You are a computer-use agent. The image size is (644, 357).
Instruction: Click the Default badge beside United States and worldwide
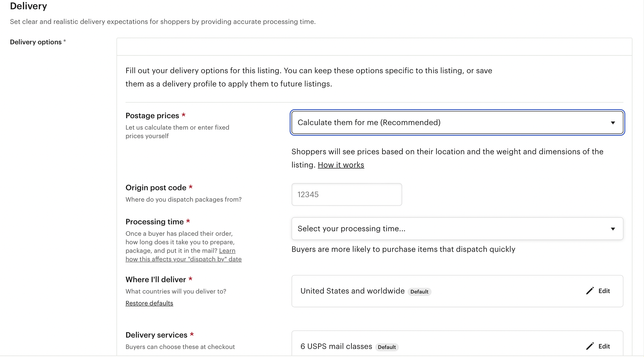pyautogui.click(x=419, y=292)
